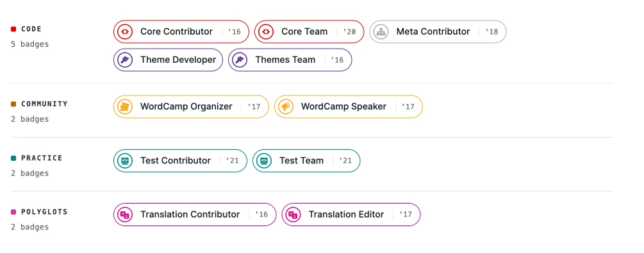The image size is (644, 253).
Task: Click the '20 year on Core Team
Action: point(349,32)
